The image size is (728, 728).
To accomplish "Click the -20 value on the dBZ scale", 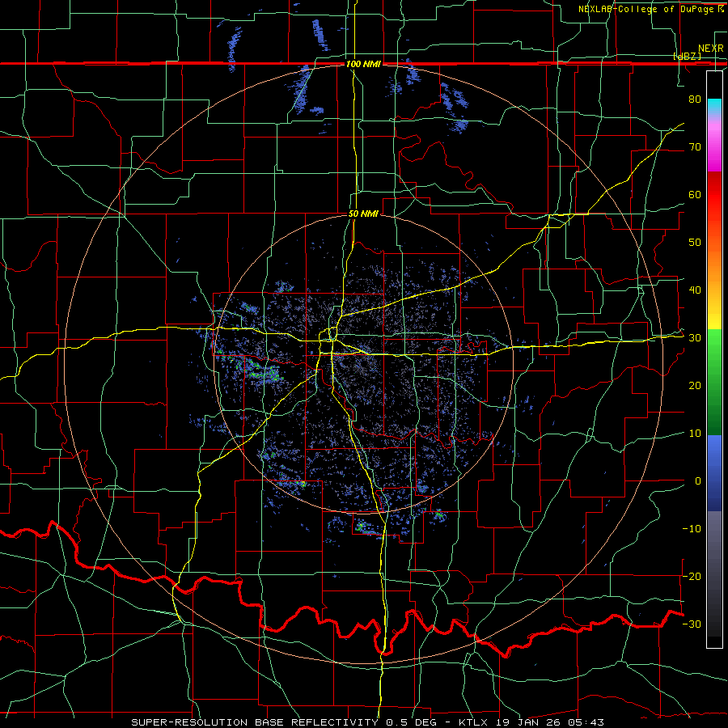I will click(x=692, y=576).
